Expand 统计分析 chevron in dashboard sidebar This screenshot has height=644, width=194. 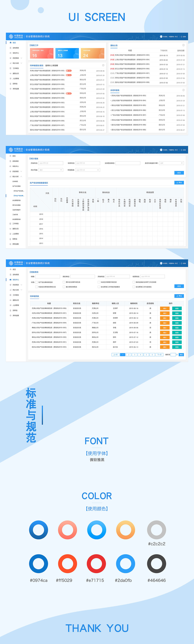[x=21, y=63]
